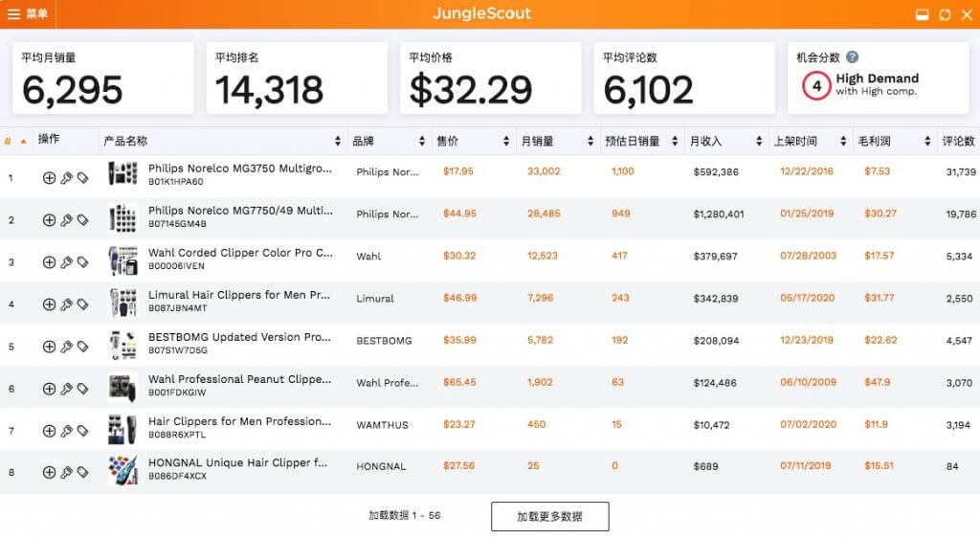Viewport: 980px width, 539px height.
Task: Click the tag icon for Philips Norelco MG7750/49
Action: [x=82, y=220]
